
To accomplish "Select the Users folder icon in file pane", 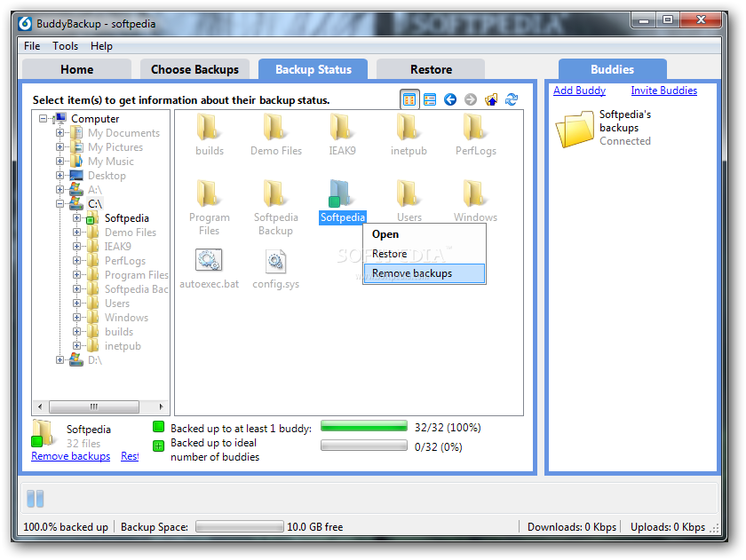I will 409,193.
